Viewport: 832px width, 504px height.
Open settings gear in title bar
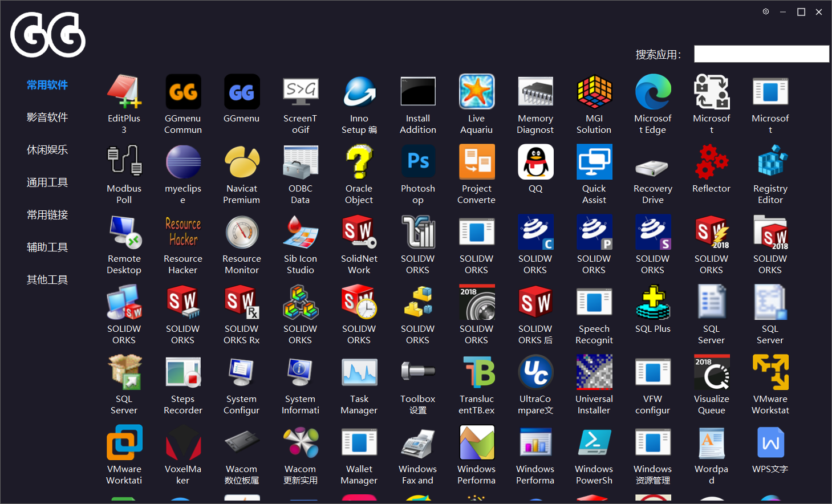pos(766,11)
